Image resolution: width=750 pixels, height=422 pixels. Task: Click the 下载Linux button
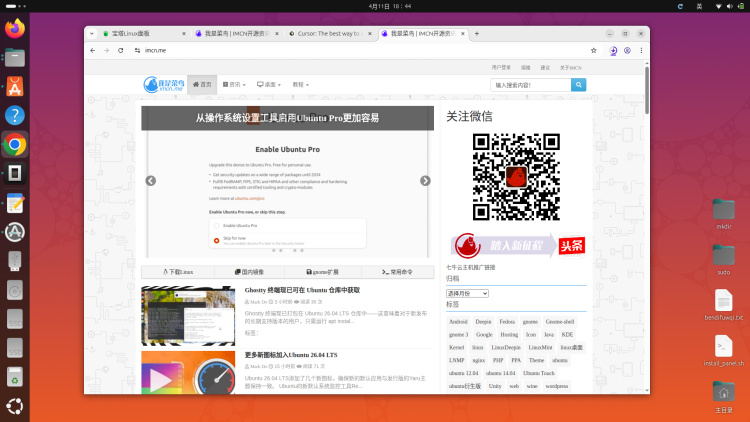click(177, 271)
